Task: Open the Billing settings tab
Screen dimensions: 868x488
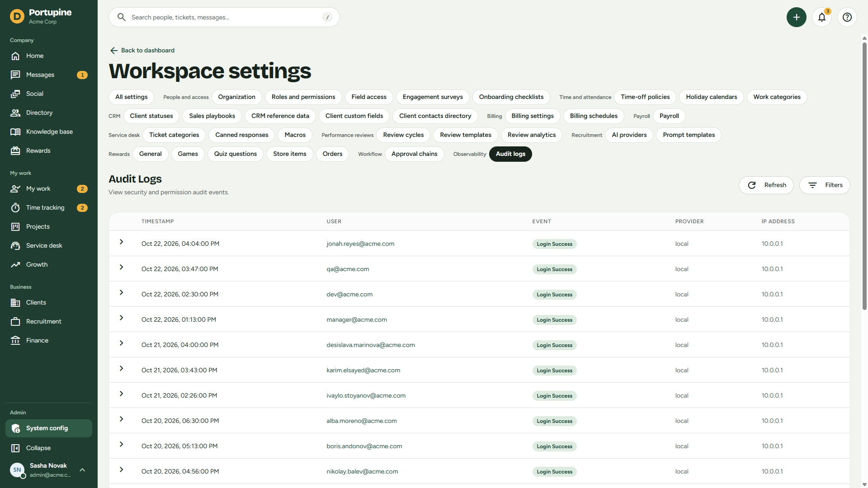Action: 533,116
